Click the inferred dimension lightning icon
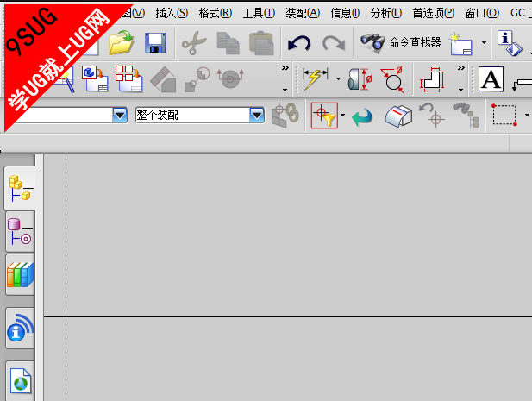Image resolution: width=532 pixels, height=401 pixels. 316,78
